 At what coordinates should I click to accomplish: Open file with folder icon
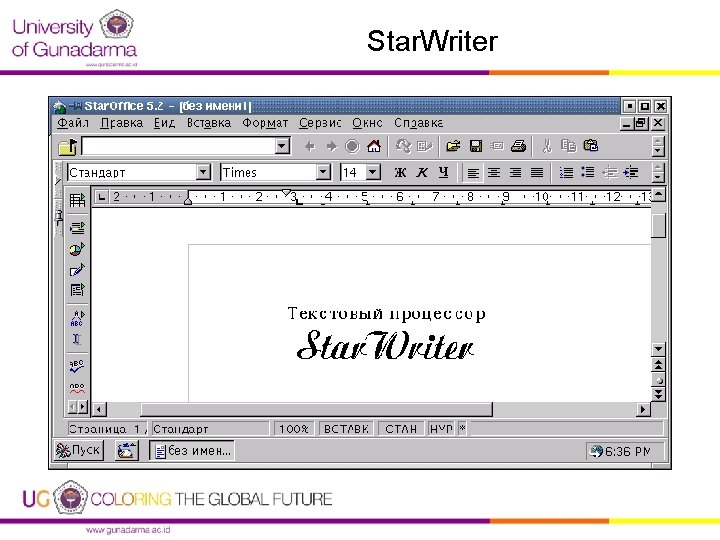[x=454, y=146]
